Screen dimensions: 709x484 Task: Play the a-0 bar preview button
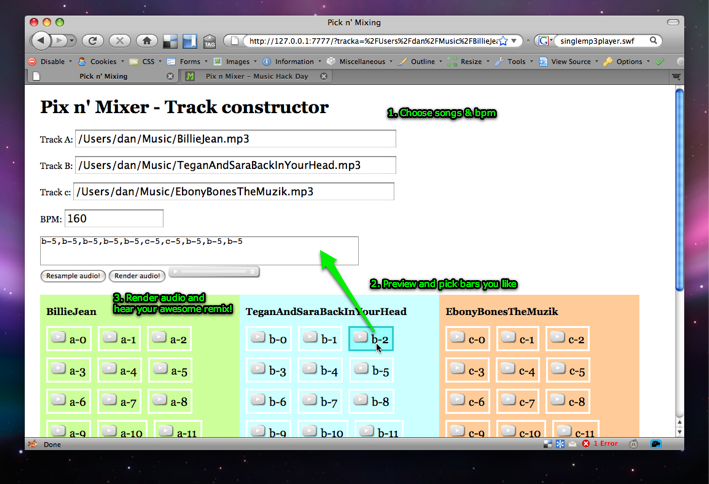point(59,338)
